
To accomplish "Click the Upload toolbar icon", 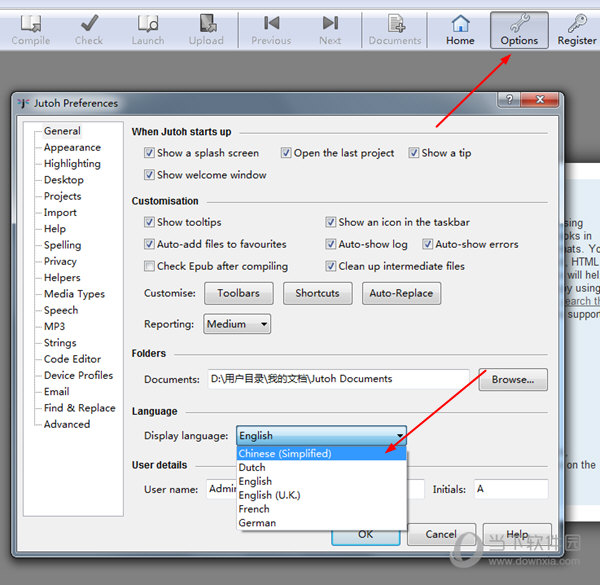I will [x=206, y=30].
